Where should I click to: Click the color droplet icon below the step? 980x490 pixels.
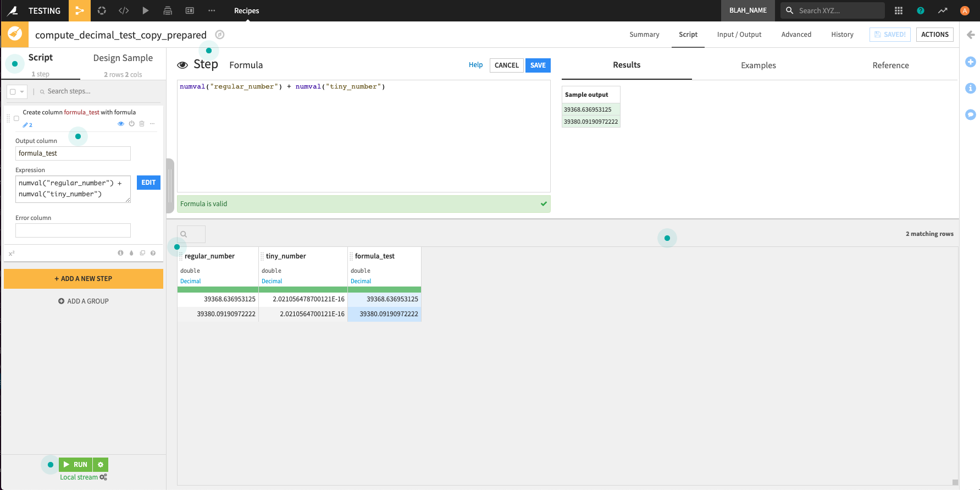click(x=131, y=253)
